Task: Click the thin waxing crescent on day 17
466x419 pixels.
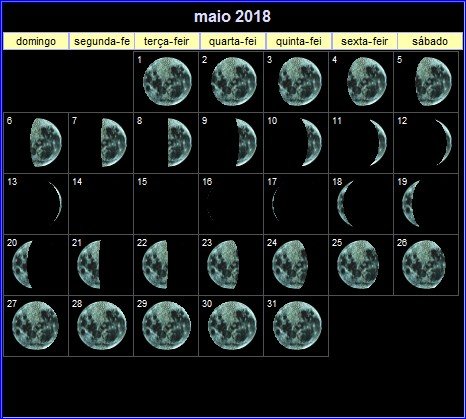Action: click(x=275, y=204)
